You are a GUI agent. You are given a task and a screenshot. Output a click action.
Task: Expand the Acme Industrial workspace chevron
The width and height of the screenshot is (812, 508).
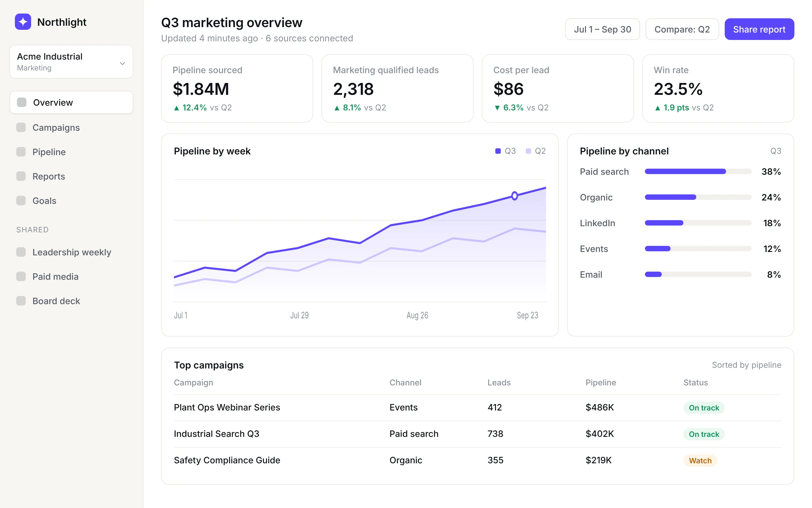pyautogui.click(x=122, y=63)
